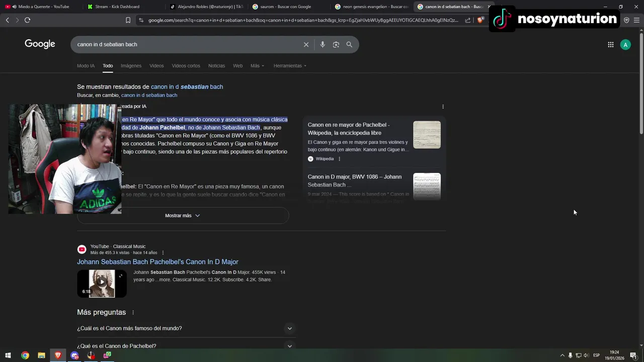Click 'YouTube · Classical Music' source label
Viewport: 644px width, 362px height.
coord(118,247)
